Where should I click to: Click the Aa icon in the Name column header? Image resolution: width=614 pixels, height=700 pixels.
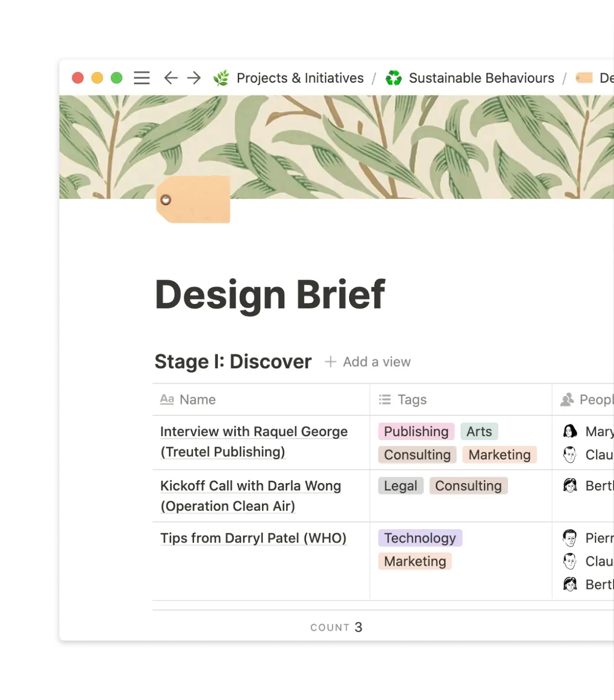(x=167, y=399)
